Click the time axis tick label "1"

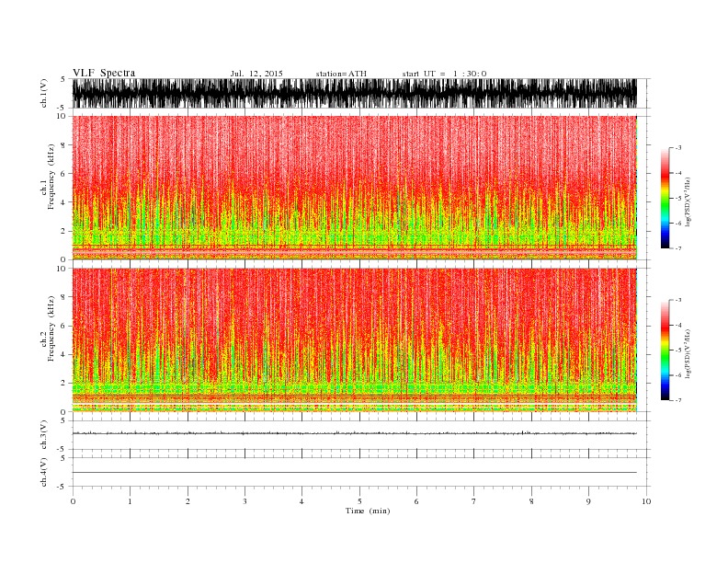pyautogui.click(x=130, y=501)
